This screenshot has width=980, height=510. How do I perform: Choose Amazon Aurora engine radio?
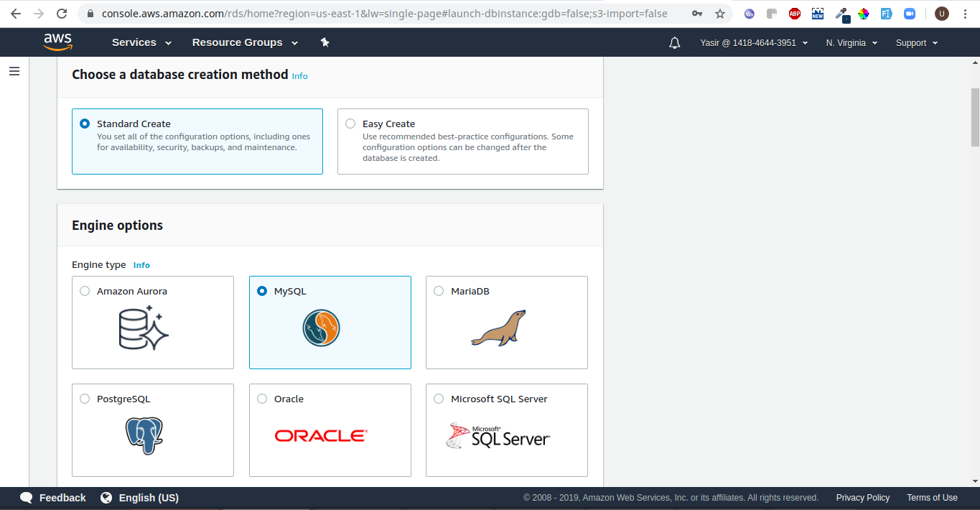(x=85, y=291)
